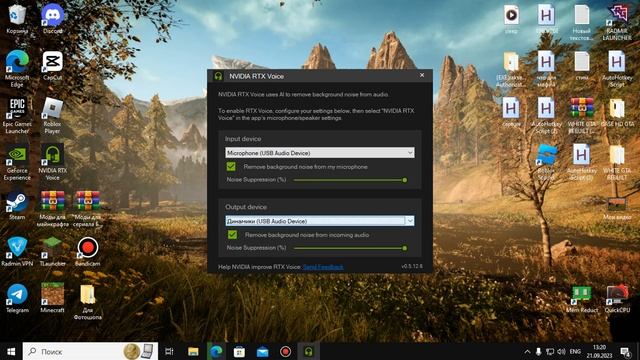This screenshot has height=360, width=640.
Task: Select the TLauncher desktop shortcut
Action: (52, 252)
